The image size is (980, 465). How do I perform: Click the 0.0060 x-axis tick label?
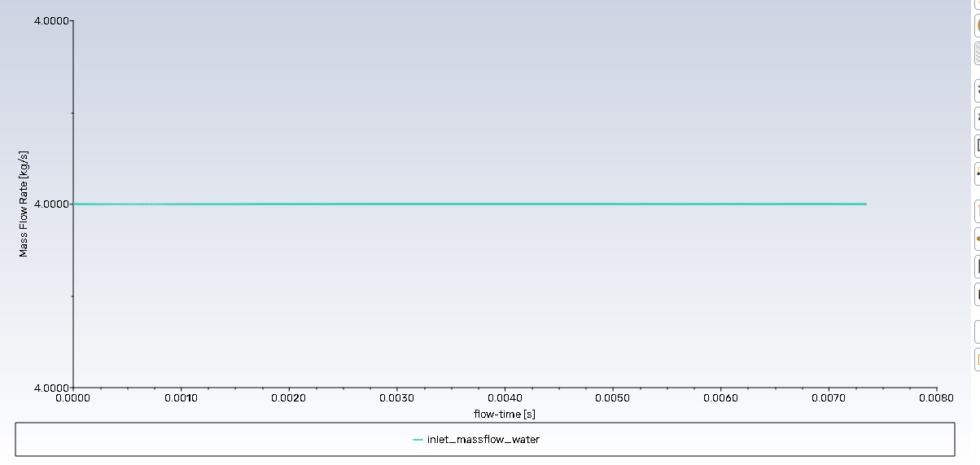(x=720, y=398)
